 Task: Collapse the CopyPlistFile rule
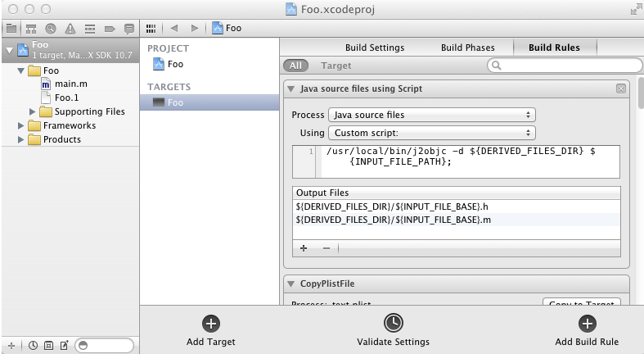pyautogui.click(x=290, y=284)
